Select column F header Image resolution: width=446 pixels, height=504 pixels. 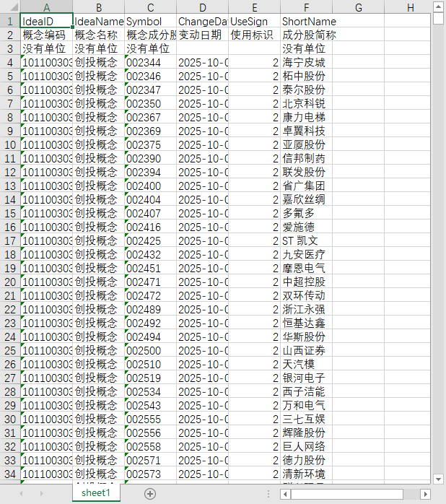306,7
